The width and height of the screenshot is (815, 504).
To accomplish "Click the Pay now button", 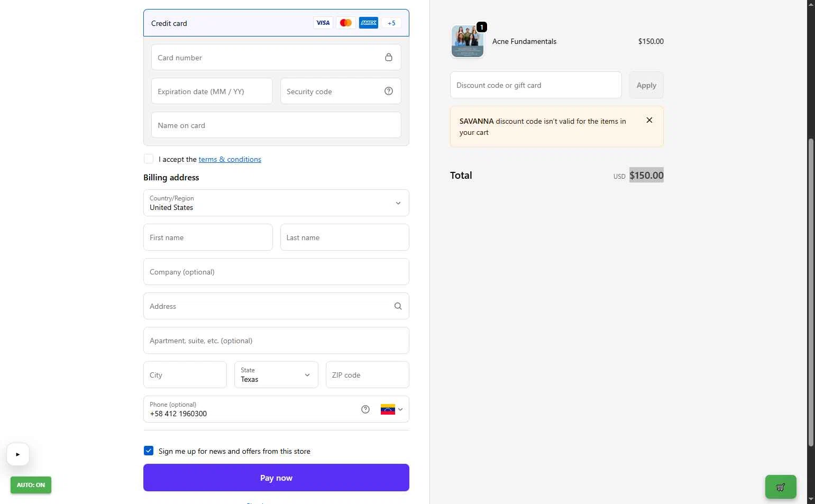I will [276, 478].
